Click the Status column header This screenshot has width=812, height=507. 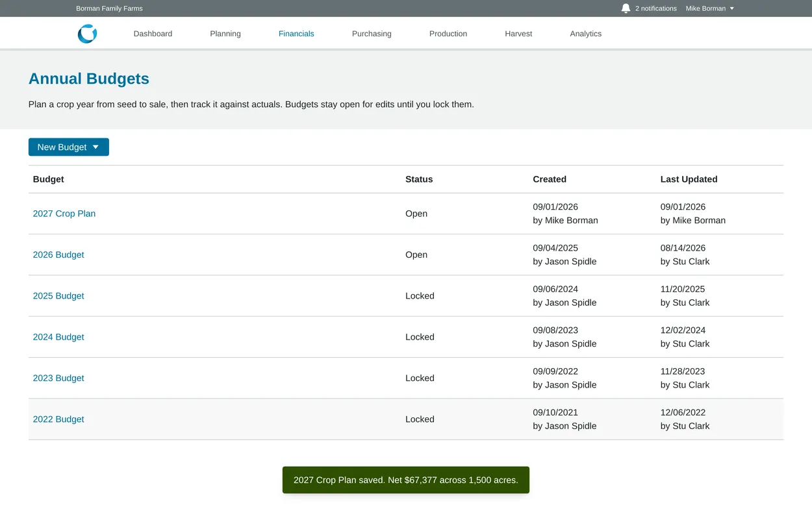(x=419, y=179)
